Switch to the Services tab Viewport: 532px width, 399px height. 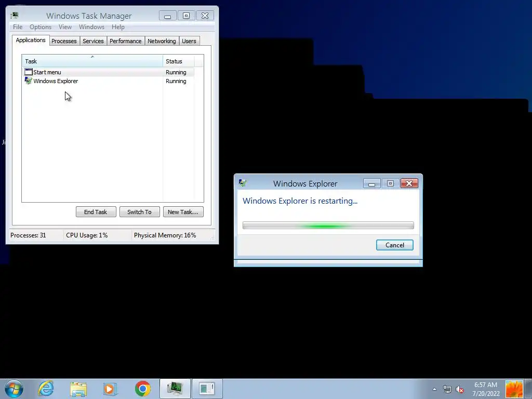tap(93, 41)
